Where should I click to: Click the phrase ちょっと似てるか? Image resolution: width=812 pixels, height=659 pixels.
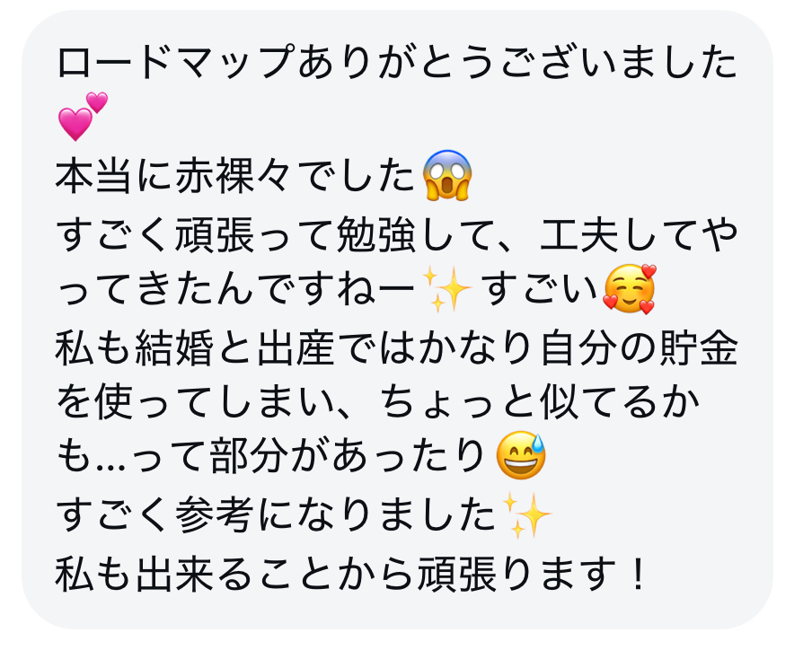(540, 402)
